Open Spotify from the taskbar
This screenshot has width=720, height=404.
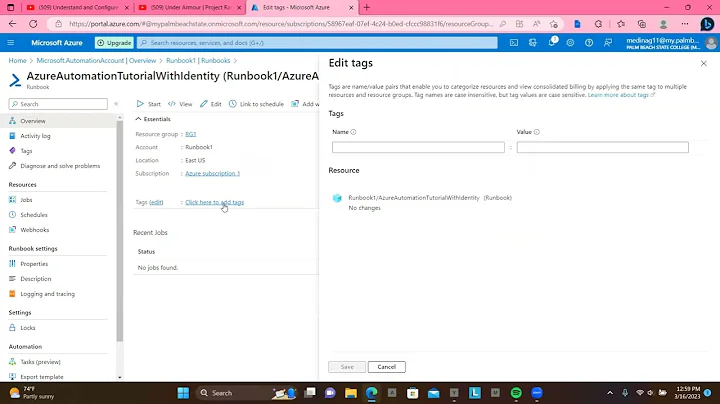(x=516, y=393)
